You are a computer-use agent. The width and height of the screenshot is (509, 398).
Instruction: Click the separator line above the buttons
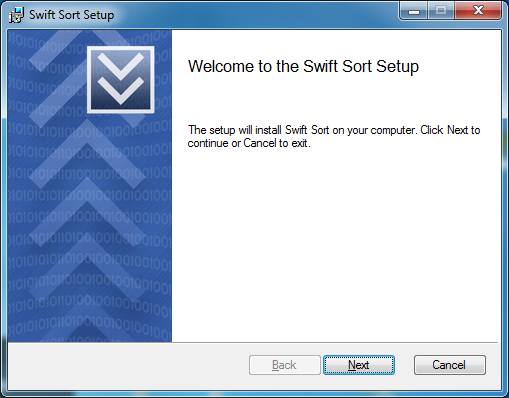click(253, 342)
